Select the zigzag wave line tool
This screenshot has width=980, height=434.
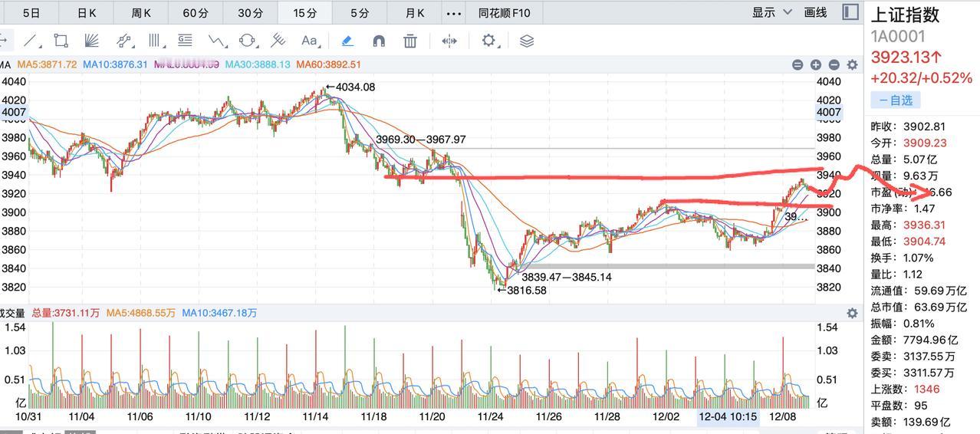coord(216,41)
